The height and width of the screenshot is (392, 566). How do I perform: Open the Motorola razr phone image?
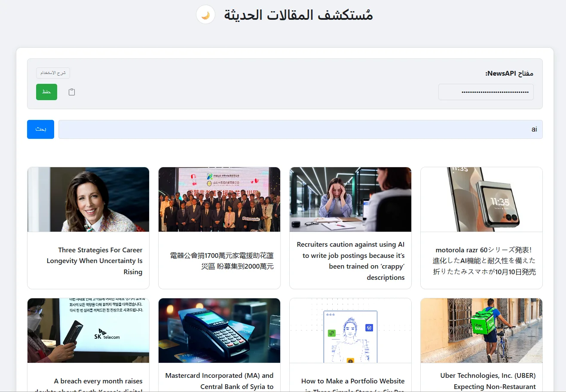pyautogui.click(x=481, y=199)
